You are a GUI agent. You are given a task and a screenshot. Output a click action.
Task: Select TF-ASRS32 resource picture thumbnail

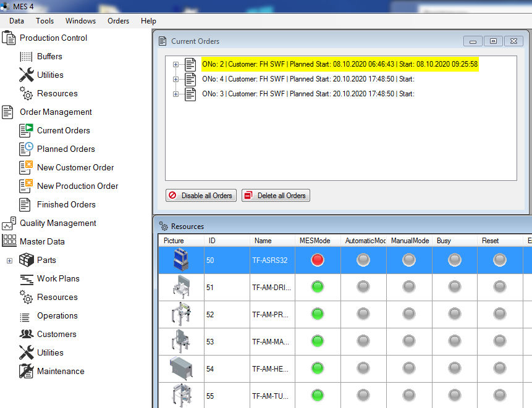(x=181, y=260)
